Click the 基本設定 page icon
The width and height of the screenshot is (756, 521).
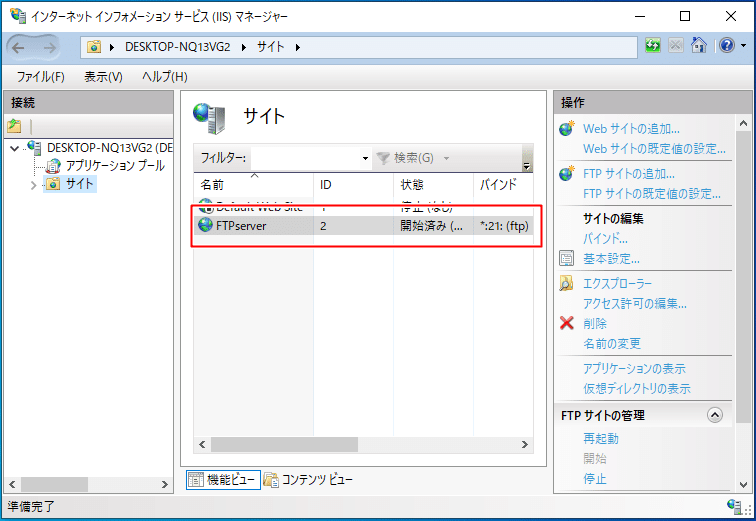click(x=567, y=258)
